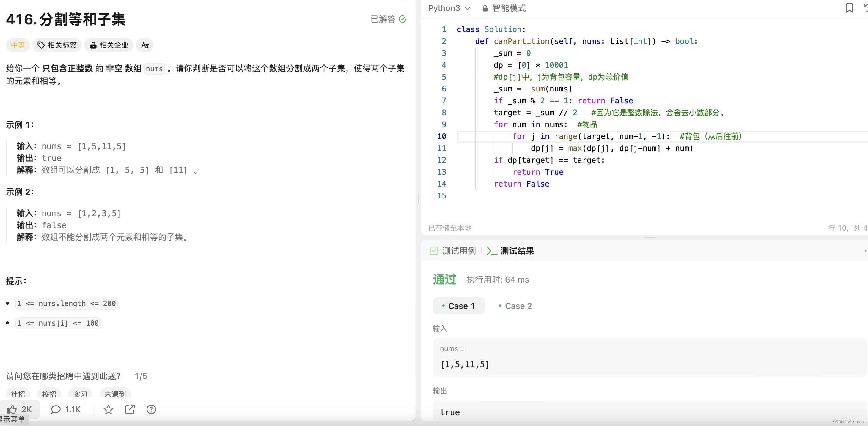Like the problem with thumbs-up 2K
This screenshot has width=868, height=426.
[20, 409]
